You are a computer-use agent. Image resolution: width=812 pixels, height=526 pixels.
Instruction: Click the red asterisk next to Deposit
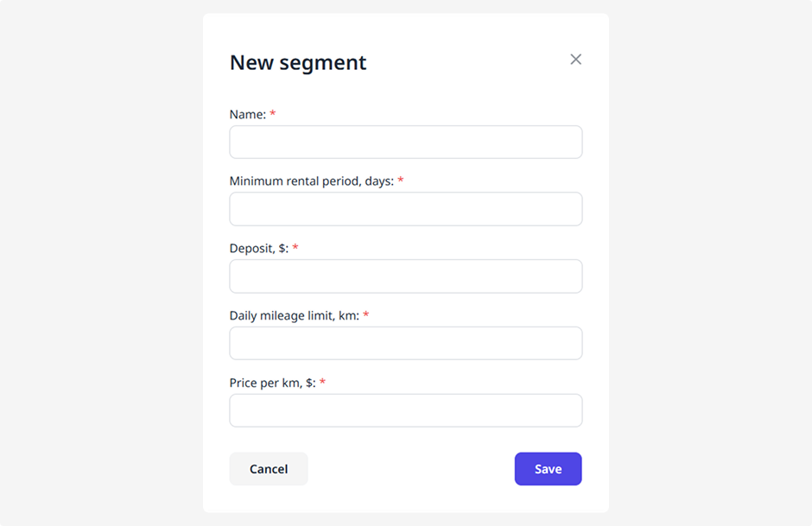(x=295, y=247)
